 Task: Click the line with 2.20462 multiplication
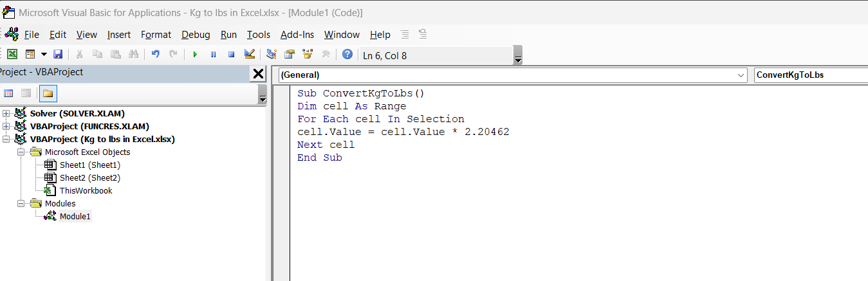(403, 132)
